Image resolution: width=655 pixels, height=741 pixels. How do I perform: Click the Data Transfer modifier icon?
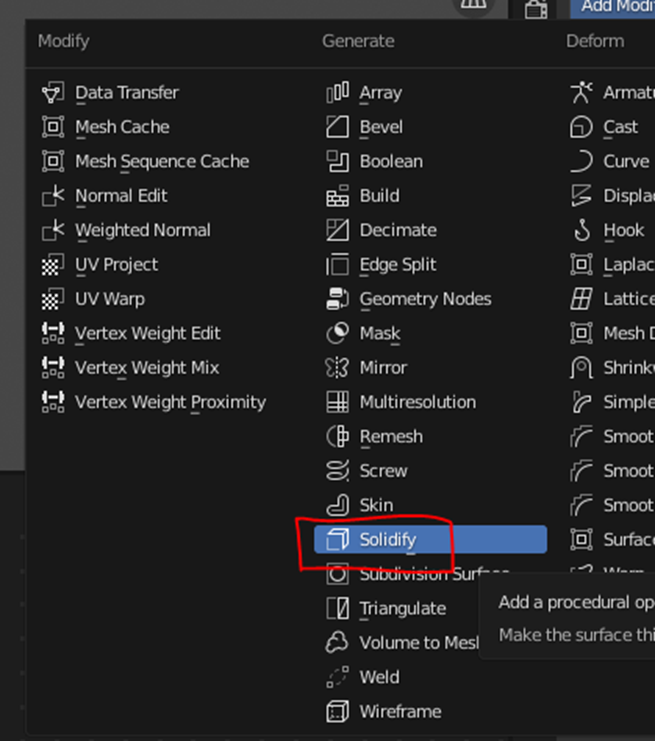tap(53, 93)
